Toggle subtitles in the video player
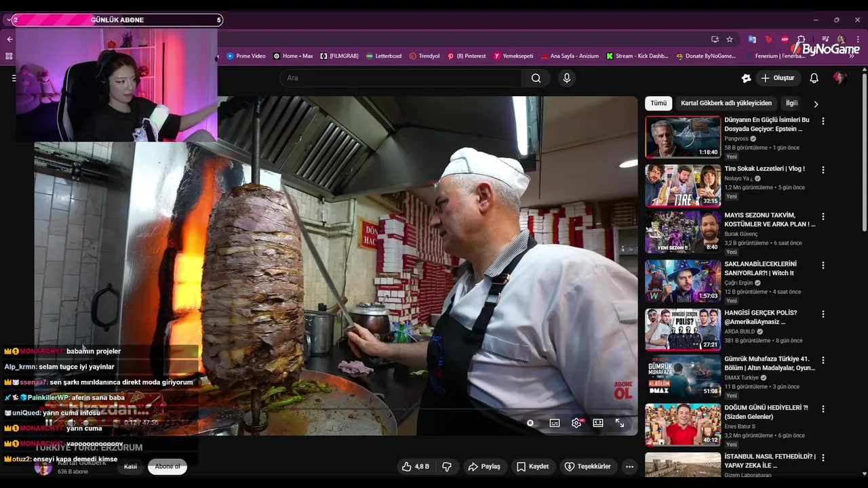This screenshot has height=488, width=868. [555, 423]
